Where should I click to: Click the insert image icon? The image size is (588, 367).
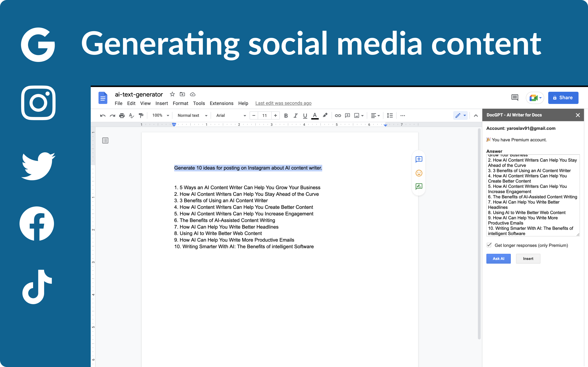[x=357, y=115]
